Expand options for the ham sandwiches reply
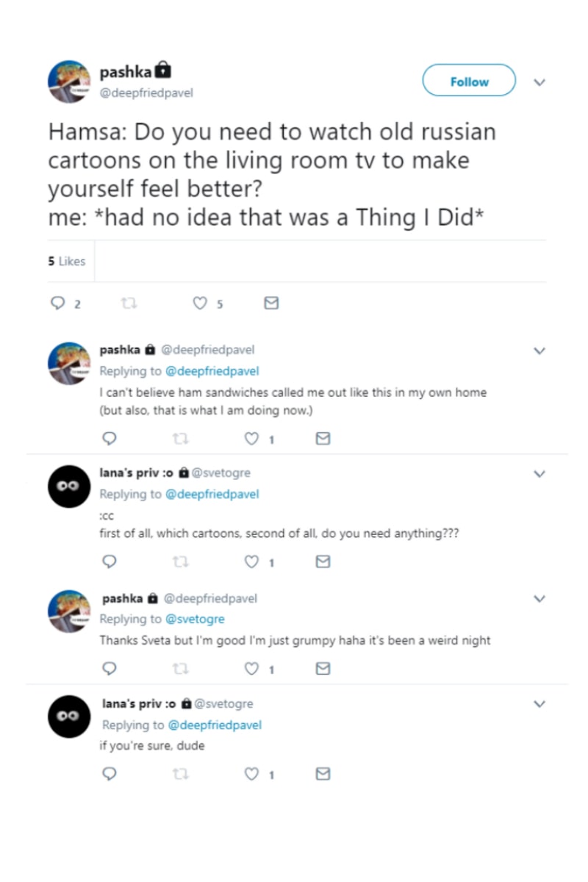The height and width of the screenshot is (882, 588). click(539, 351)
